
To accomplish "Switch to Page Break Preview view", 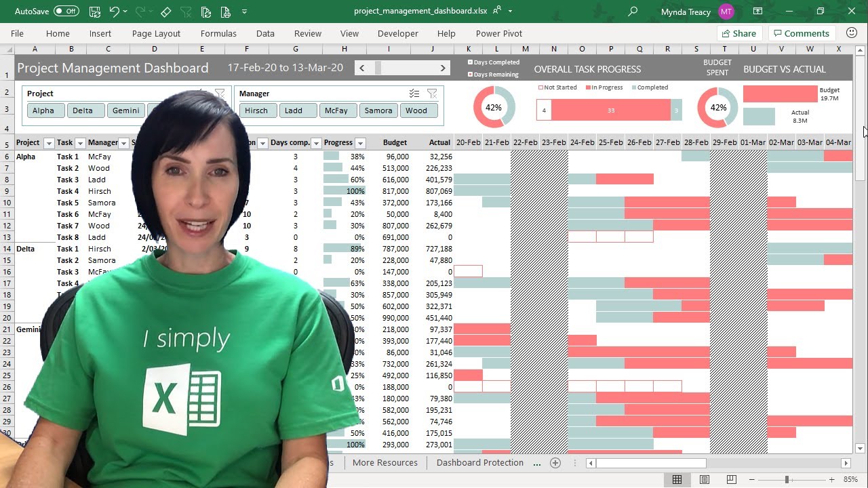I will click(731, 479).
